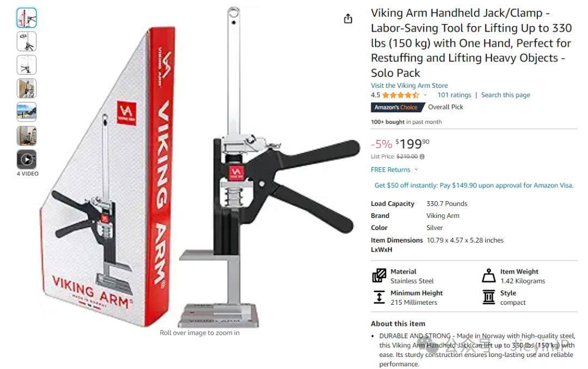Expand the rating breakdown chevron
This screenshot has width=588, height=369.
[425, 95]
